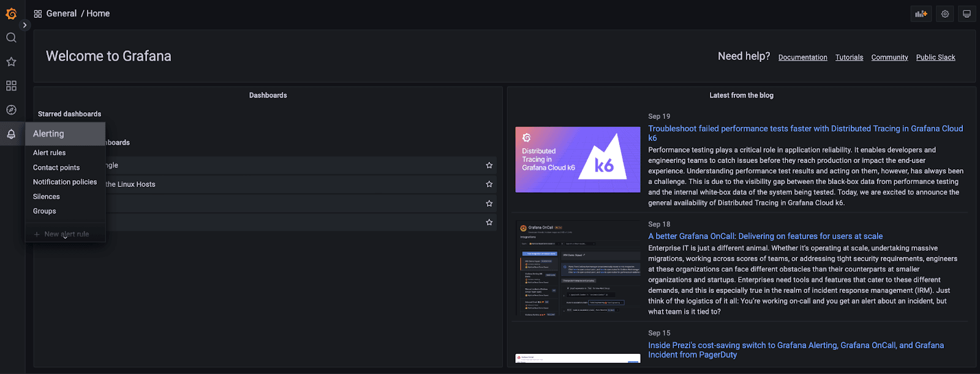Click the Starred dashboards heading
The width and height of the screenshot is (980, 374).
click(x=69, y=114)
